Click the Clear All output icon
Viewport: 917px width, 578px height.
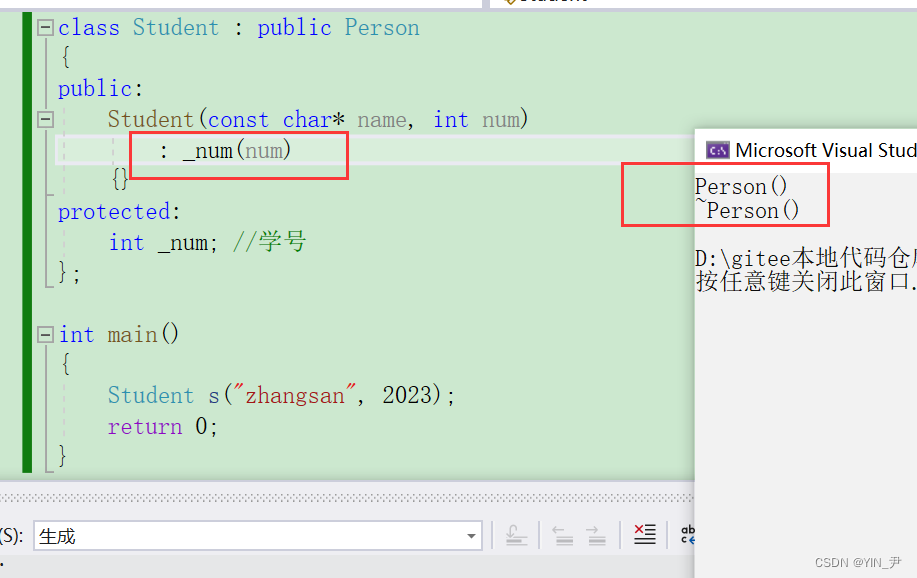coord(644,535)
